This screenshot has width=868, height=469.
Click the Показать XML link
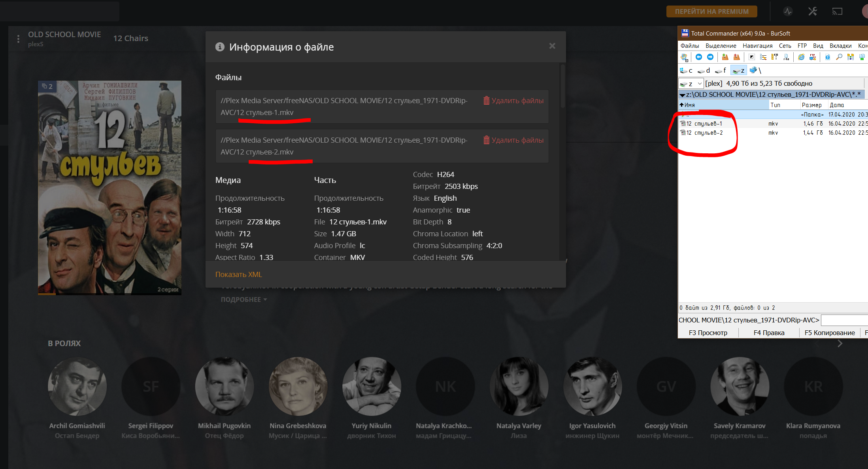click(238, 275)
